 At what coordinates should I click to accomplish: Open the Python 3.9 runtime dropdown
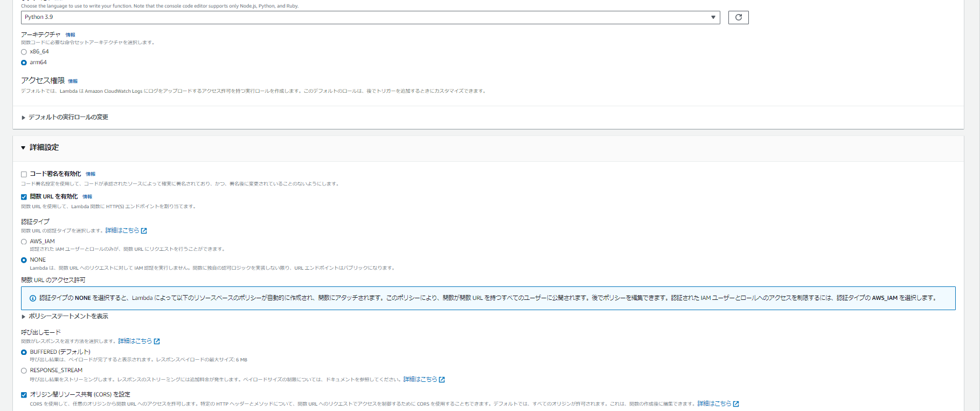click(x=370, y=17)
